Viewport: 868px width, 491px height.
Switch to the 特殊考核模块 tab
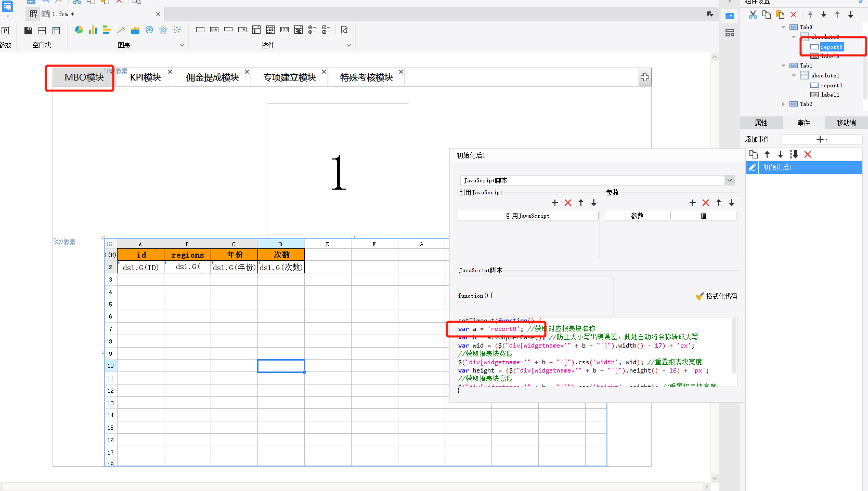pyautogui.click(x=367, y=77)
